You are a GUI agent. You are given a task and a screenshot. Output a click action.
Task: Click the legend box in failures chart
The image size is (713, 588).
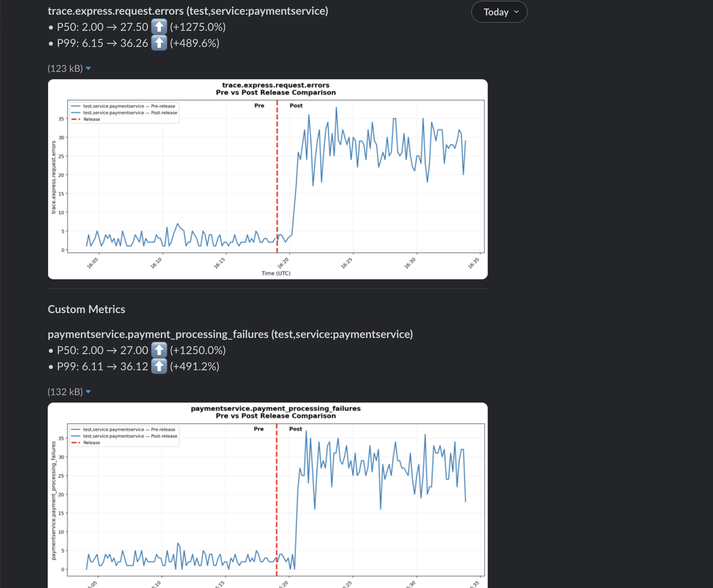click(124, 436)
